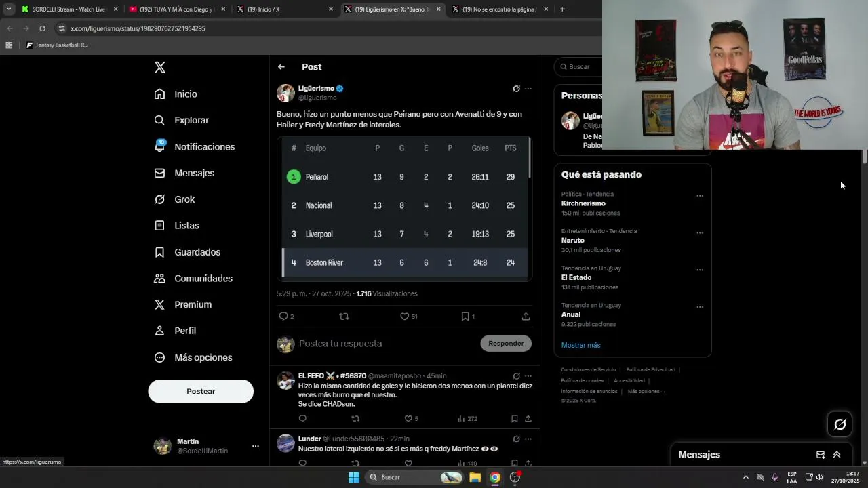
Task: Repost EL FEFO's reply
Action: click(x=355, y=419)
